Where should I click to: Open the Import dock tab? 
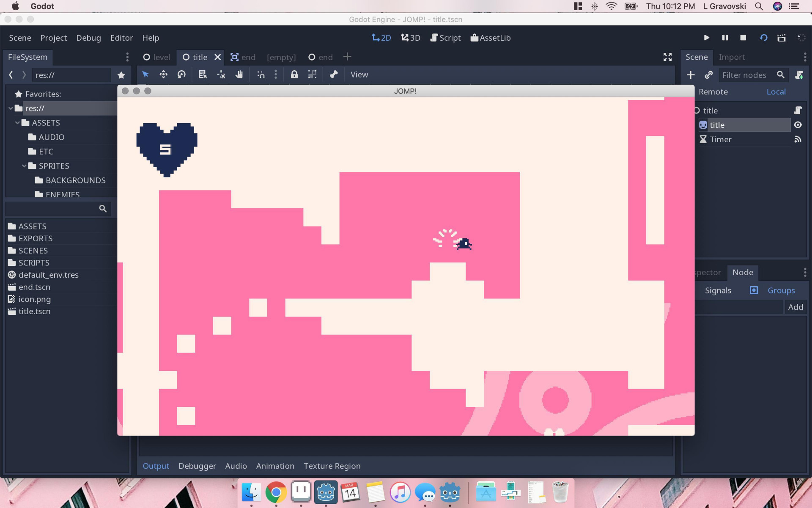732,57
